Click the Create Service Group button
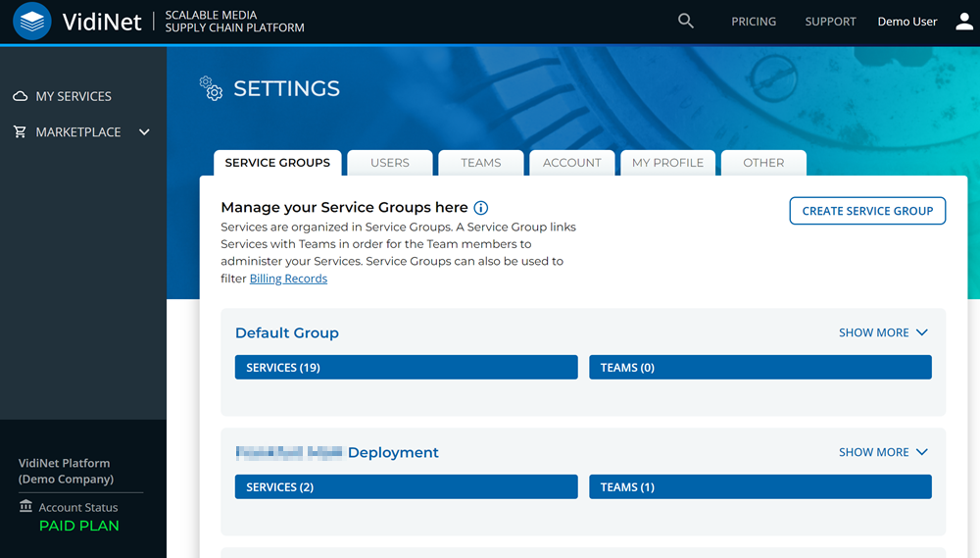 point(867,211)
